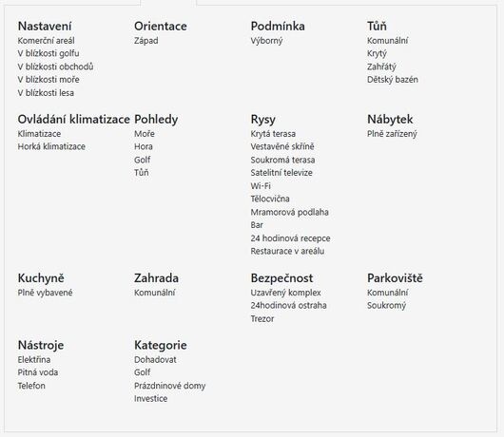Click Dětský bazén under Tůň
504x437 pixels.
coord(393,80)
